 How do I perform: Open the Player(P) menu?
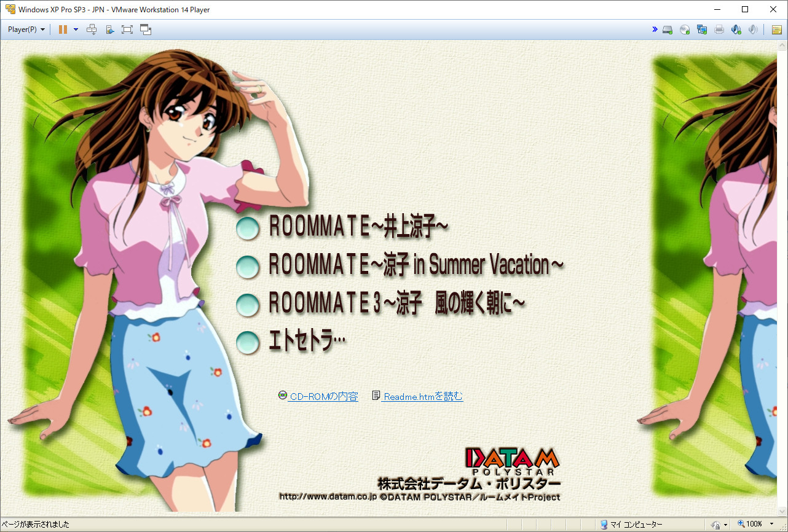pos(26,29)
